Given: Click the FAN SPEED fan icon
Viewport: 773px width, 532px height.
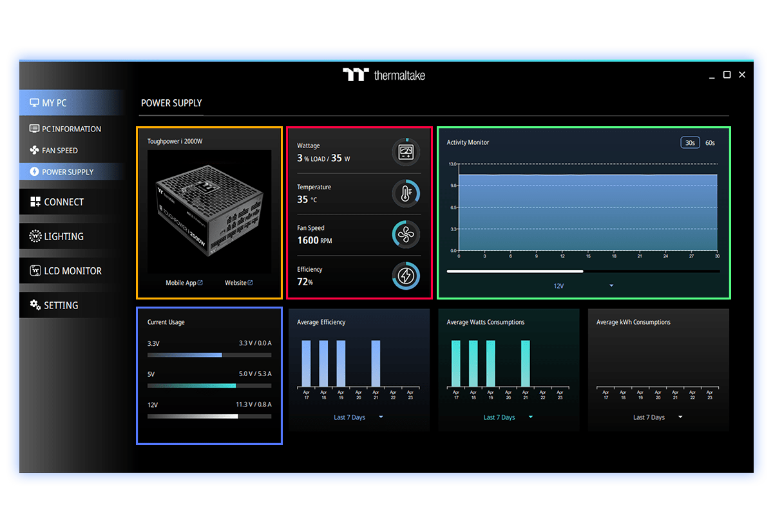Looking at the screenshot, I should coord(34,150).
